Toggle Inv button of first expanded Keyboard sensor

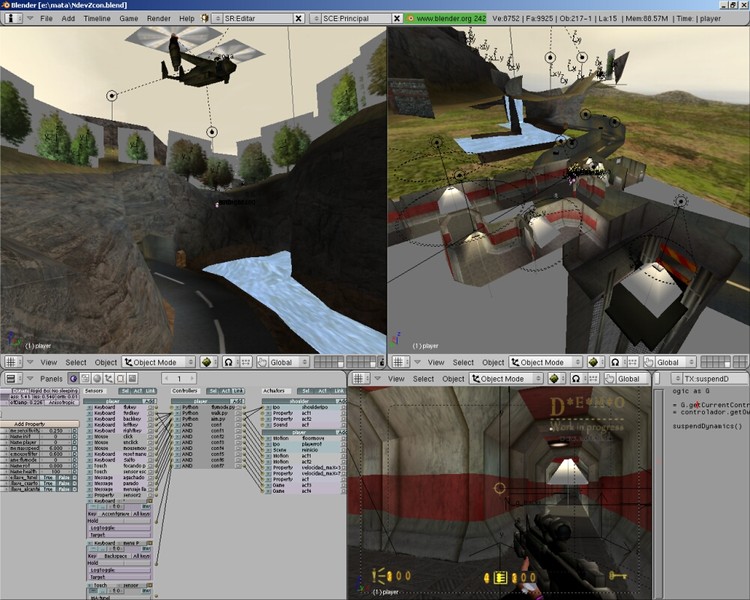coord(146,506)
